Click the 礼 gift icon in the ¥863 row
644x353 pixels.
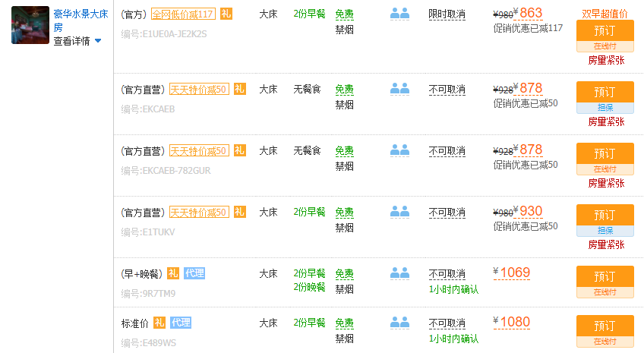(x=226, y=14)
